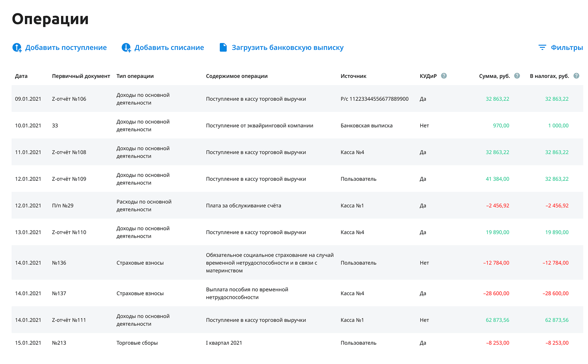Open the Добавить списание link
This screenshot has height=364, width=588.
coord(169,47)
